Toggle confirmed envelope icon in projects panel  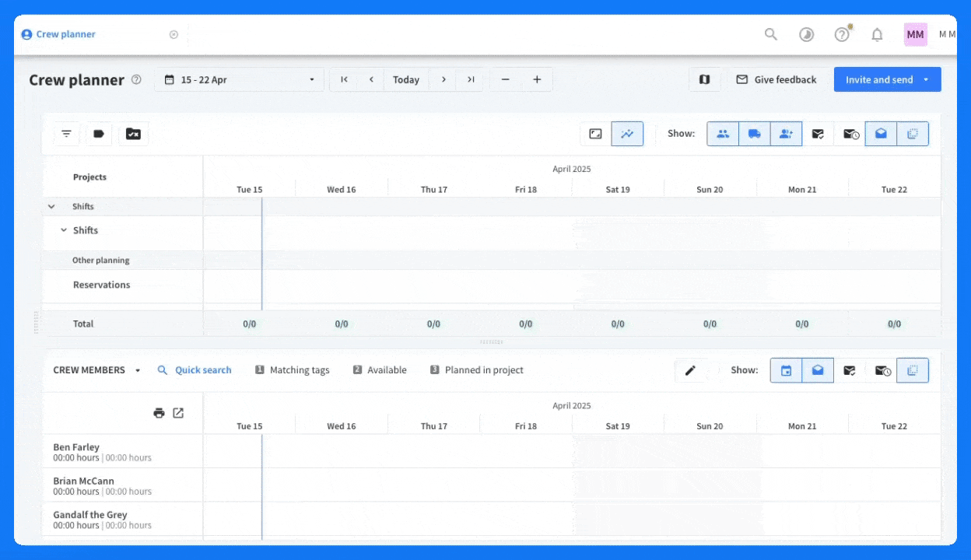click(818, 134)
